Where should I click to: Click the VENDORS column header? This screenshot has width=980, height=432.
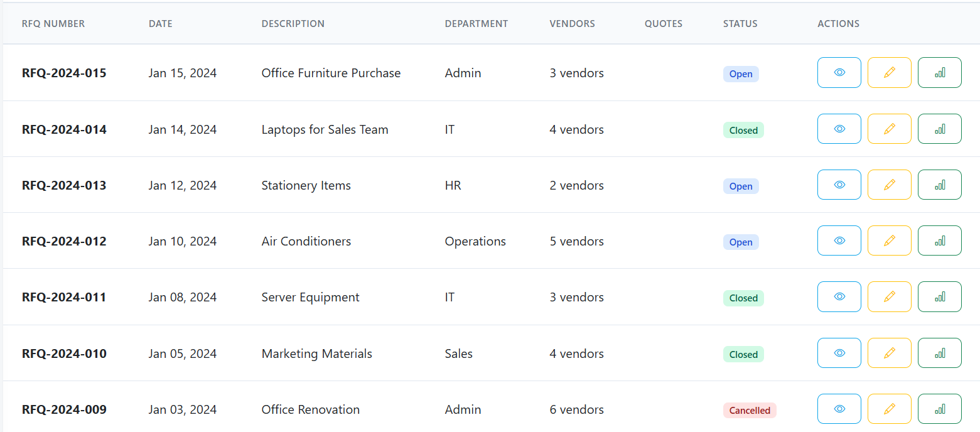tap(573, 24)
